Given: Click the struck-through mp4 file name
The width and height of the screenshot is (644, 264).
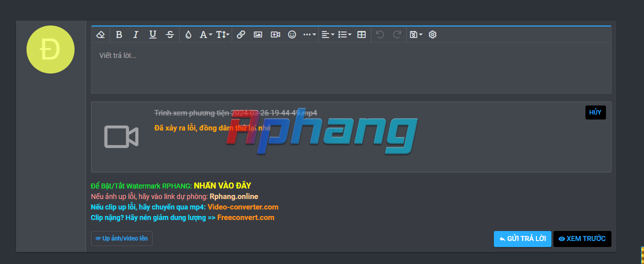Looking at the screenshot, I should pyautogui.click(x=236, y=113).
